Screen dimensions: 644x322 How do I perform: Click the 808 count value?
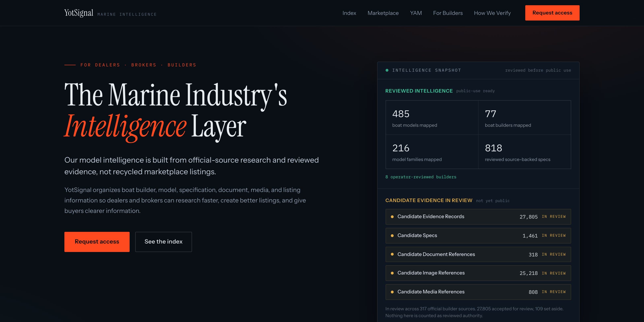pyautogui.click(x=533, y=292)
